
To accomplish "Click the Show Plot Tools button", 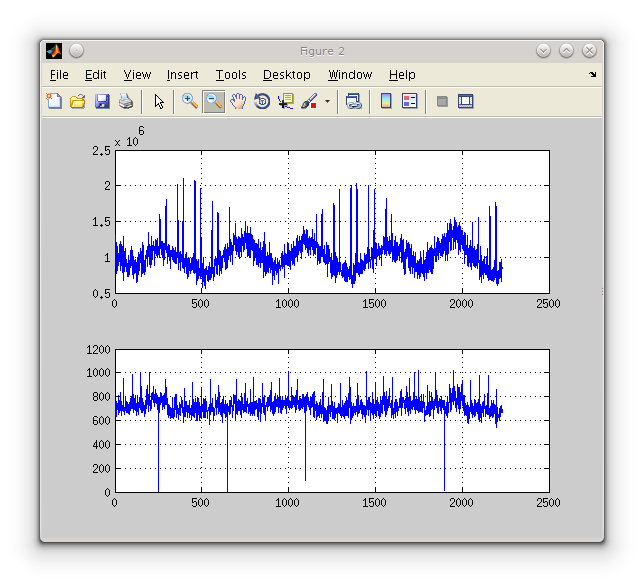I will pos(465,101).
